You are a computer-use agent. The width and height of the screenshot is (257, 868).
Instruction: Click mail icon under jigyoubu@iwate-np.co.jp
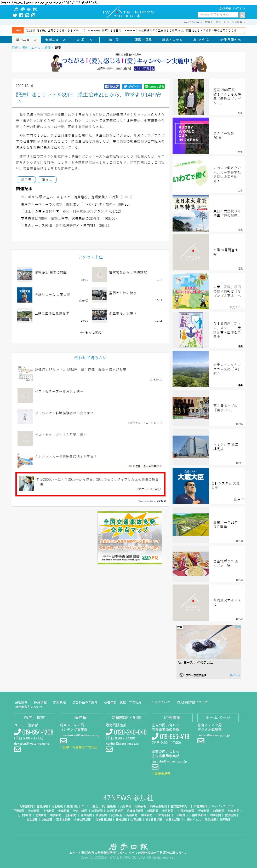point(155,767)
